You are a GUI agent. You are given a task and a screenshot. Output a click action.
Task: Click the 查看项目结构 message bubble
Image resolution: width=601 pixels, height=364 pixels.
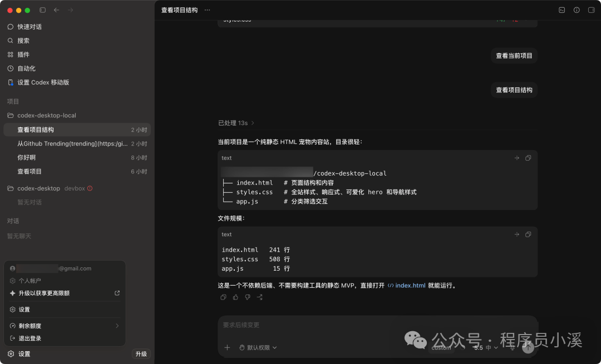(x=514, y=90)
